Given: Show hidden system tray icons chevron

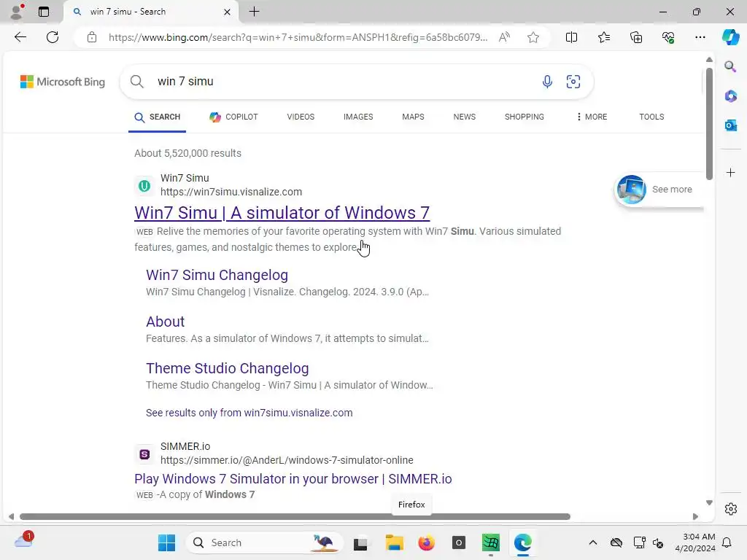Looking at the screenshot, I should click(x=592, y=542).
